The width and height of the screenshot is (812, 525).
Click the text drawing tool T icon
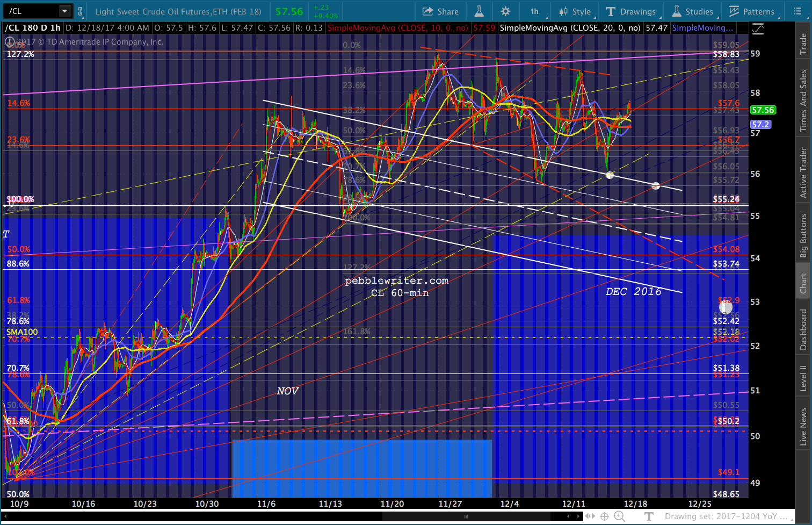[649, 517]
